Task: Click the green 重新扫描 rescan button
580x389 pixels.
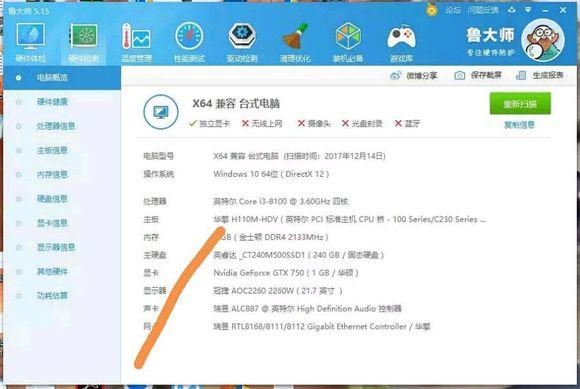Action: click(520, 104)
